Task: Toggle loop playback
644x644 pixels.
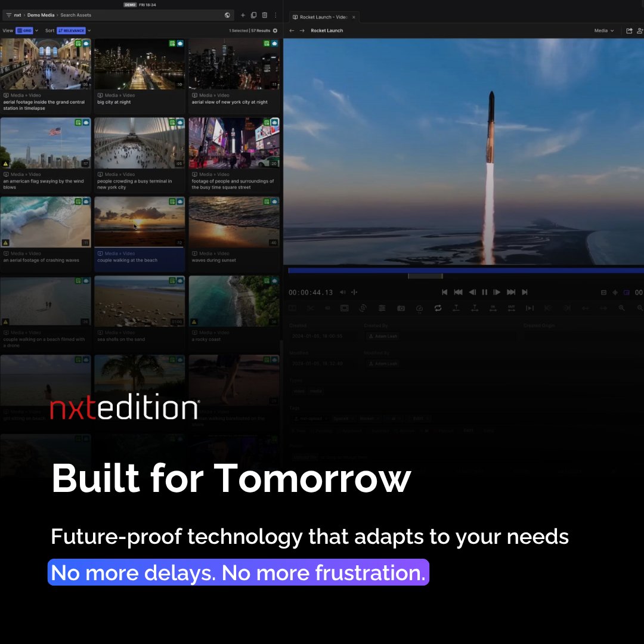Action: [438, 308]
